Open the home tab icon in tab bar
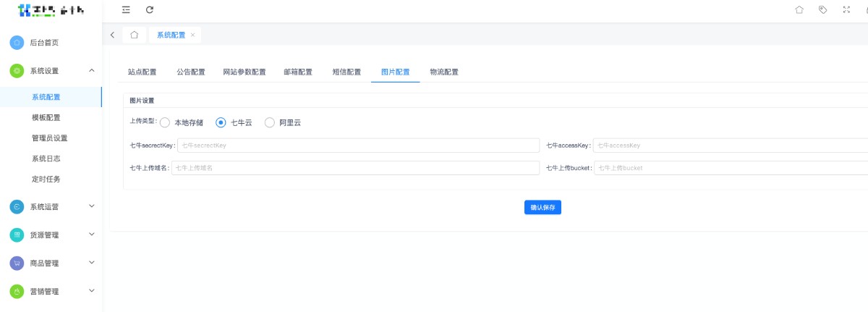This screenshot has width=868, height=312. pyautogui.click(x=134, y=35)
